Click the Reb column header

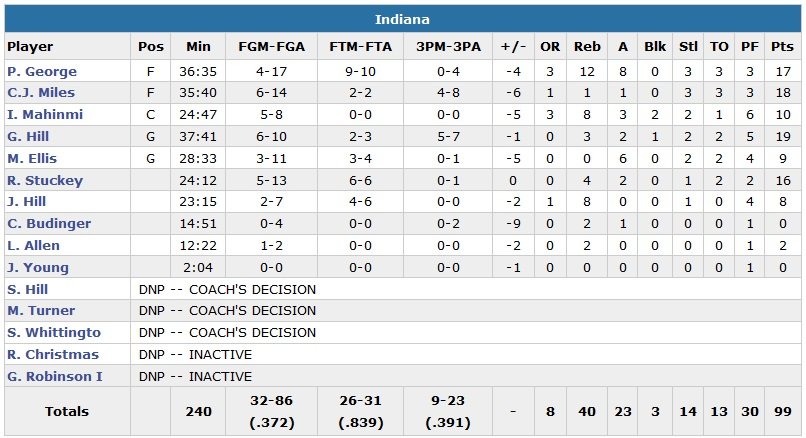587,47
